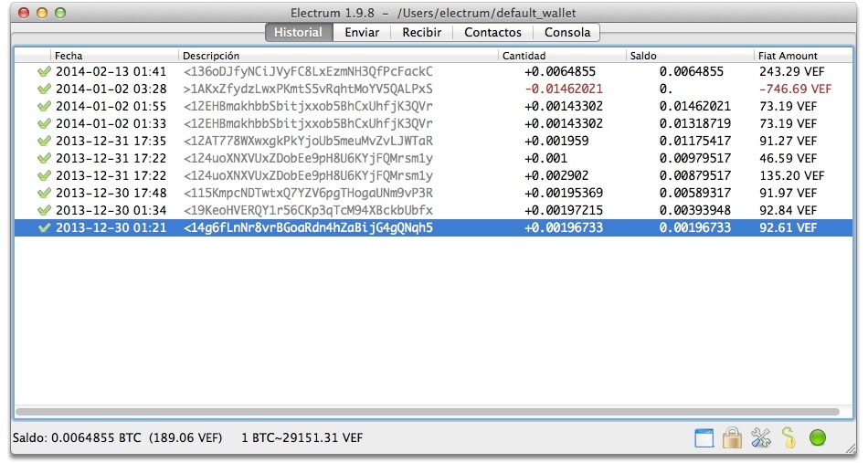Image resolution: width=868 pixels, height=463 pixels.
Task: Select highlighted description <14g6fLnNr8vrBGoaRdn4hZaBijG4gQNqh5
Action: [308, 227]
